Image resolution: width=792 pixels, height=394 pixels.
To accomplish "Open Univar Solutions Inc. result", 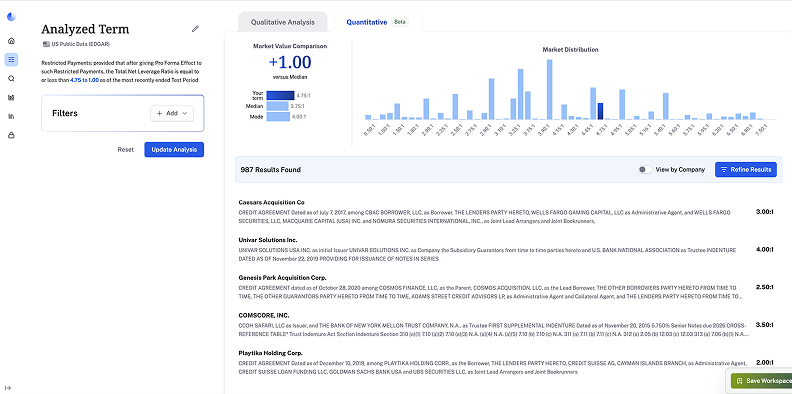I will [x=268, y=240].
